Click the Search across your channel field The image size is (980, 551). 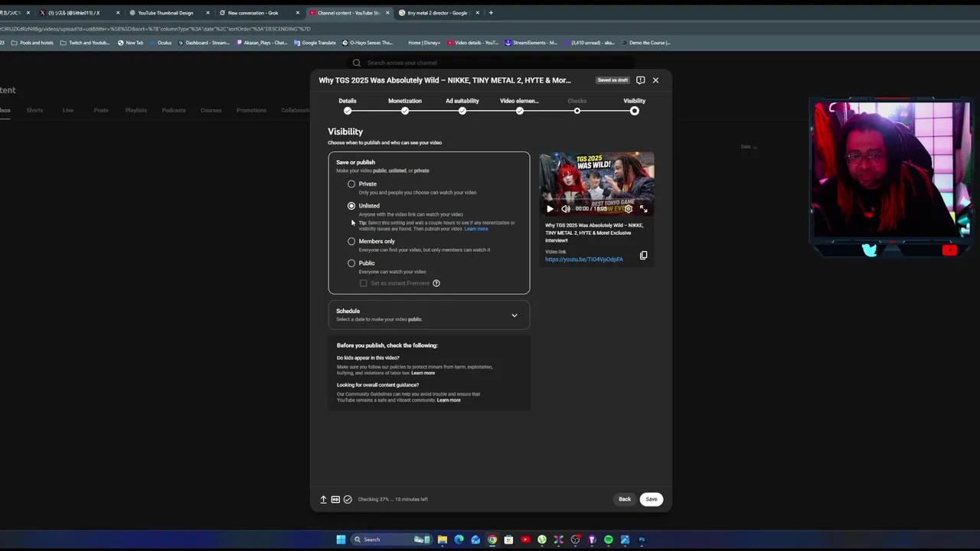(x=490, y=63)
